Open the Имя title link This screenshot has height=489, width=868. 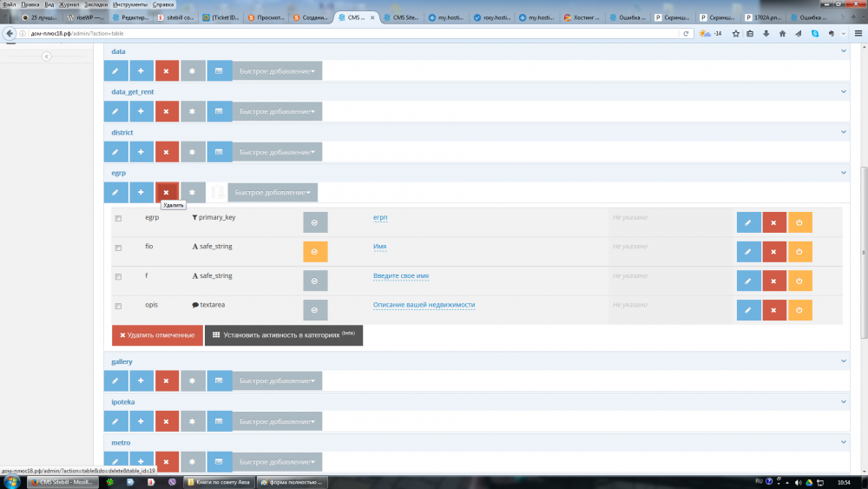click(x=380, y=247)
